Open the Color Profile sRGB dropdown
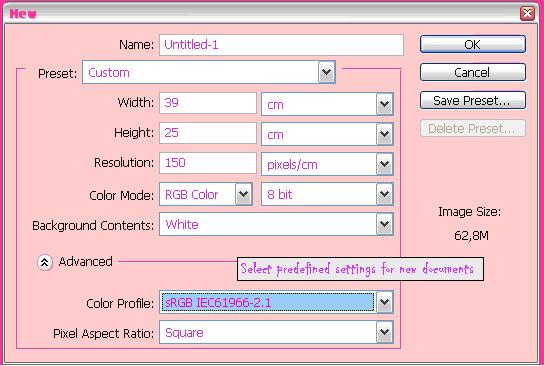Screen dimensions: 544x366 point(276,302)
